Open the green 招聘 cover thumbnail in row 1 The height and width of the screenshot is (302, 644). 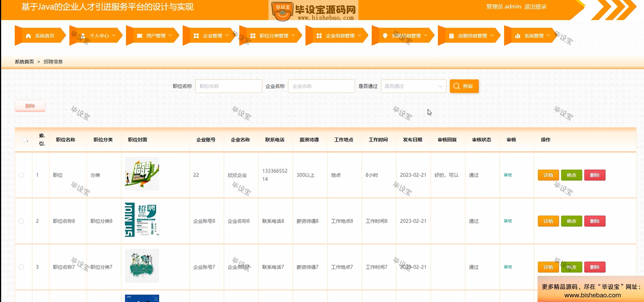tap(142, 174)
